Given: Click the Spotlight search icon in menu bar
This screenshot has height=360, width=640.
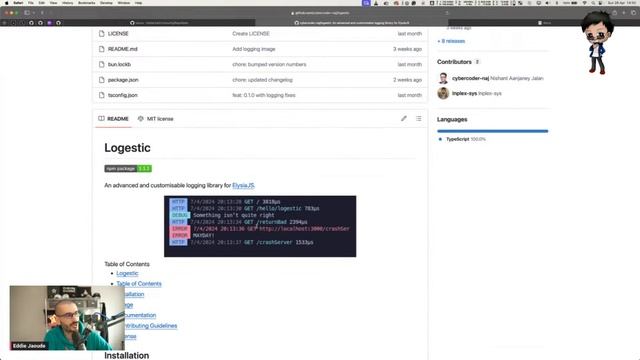Looking at the screenshot, I should tap(593, 3).
